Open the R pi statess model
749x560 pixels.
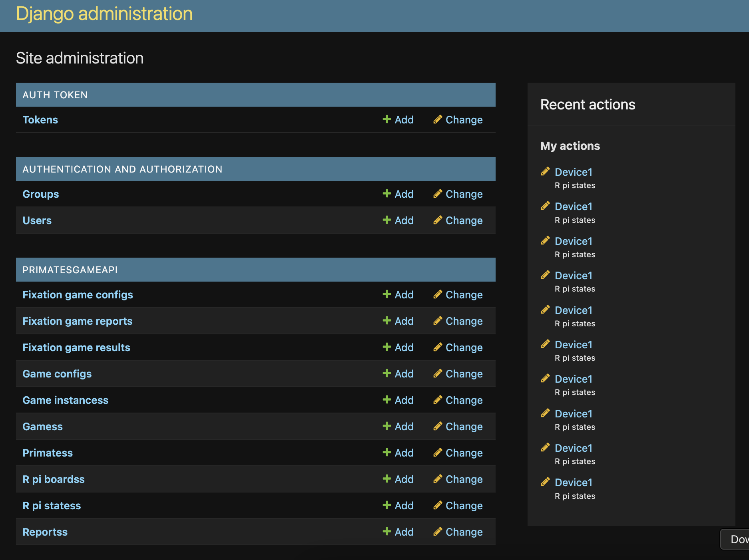[x=52, y=506]
